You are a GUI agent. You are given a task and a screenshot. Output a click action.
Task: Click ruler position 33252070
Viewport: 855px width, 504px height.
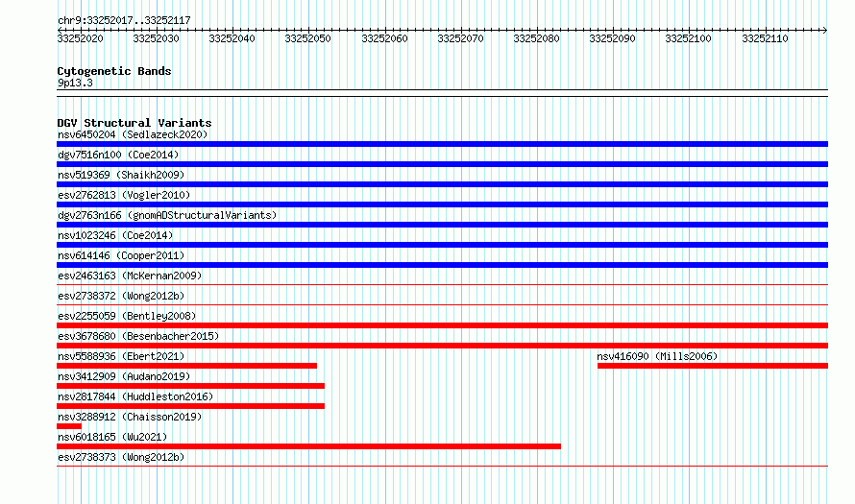pyautogui.click(x=460, y=38)
